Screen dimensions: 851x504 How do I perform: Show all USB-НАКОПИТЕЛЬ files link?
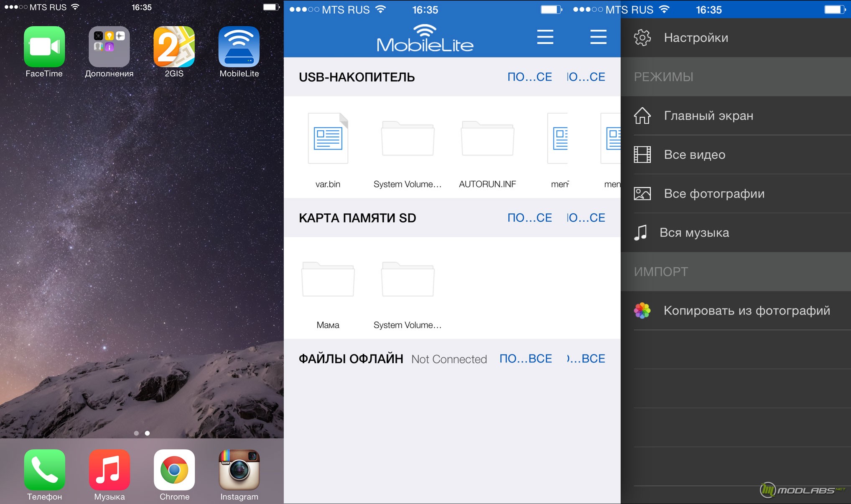(x=530, y=77)
